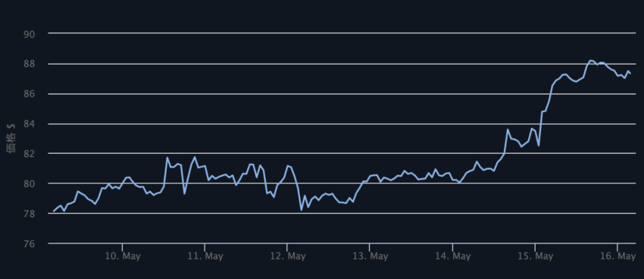644x279 pixels.
Task: Click the price line peak near 88
Action: click(x=591, y=61)
